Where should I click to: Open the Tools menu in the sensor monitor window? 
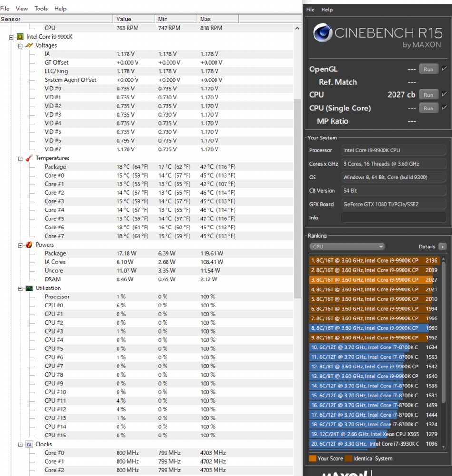pos(41,9)
